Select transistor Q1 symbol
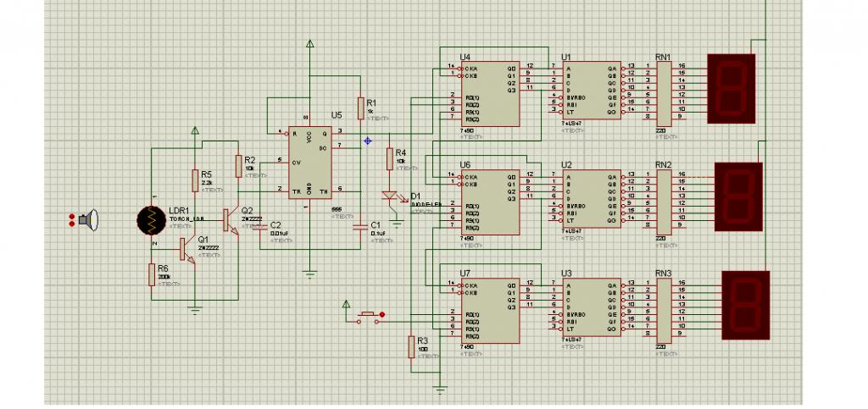Viewport: 868px width, 409px height. [187, 250]
